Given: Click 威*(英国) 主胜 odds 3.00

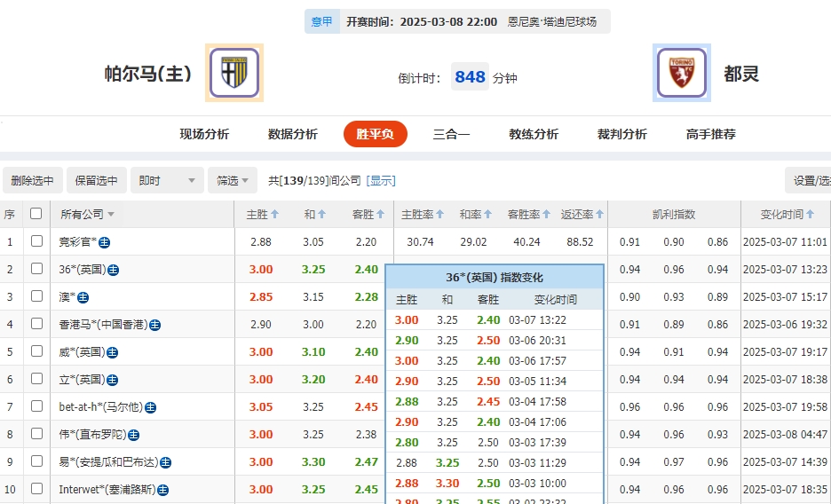Looking at the screenshot, I should (261, 352).
